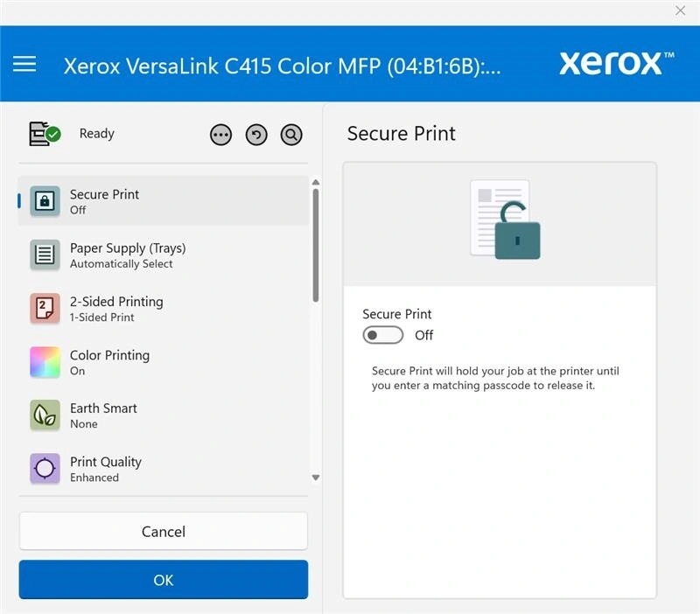Click the 'Enhanced' value text

point(94,478)
